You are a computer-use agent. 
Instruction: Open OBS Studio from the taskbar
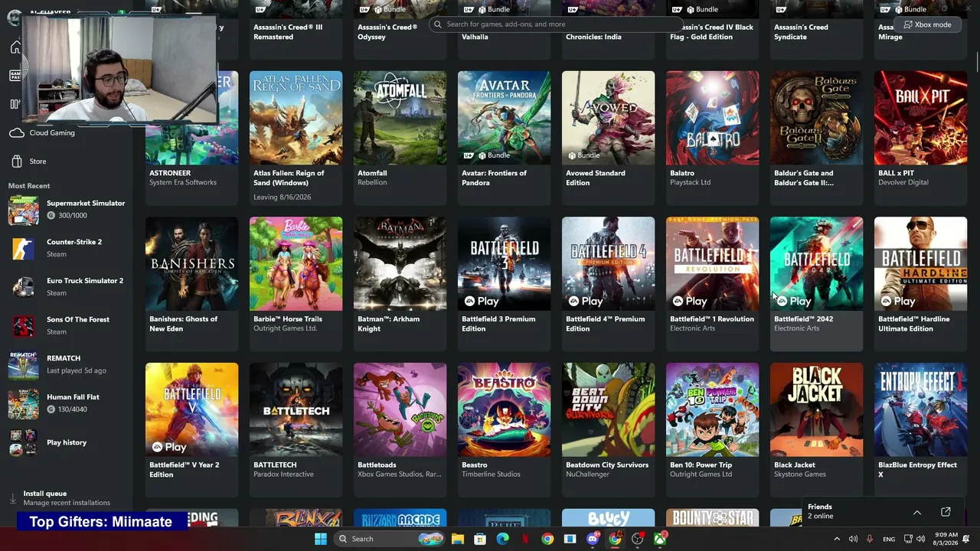[638, 539]
